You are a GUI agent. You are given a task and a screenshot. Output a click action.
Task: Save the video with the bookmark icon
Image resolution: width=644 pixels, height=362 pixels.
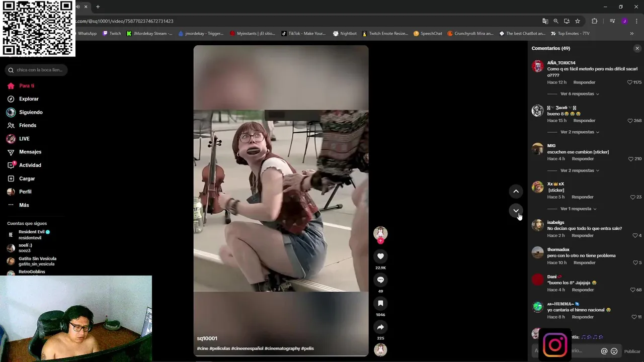380,303
